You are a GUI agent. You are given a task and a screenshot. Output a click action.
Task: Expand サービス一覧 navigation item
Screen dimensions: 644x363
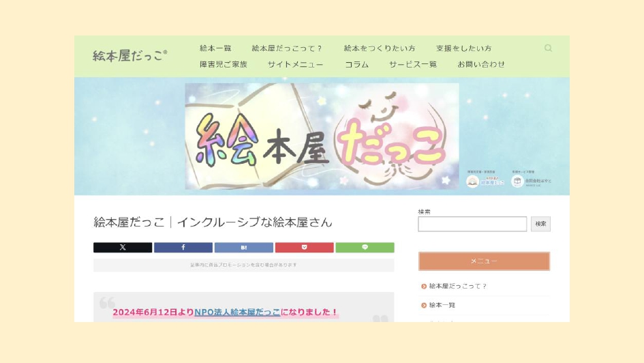[413, 64]
